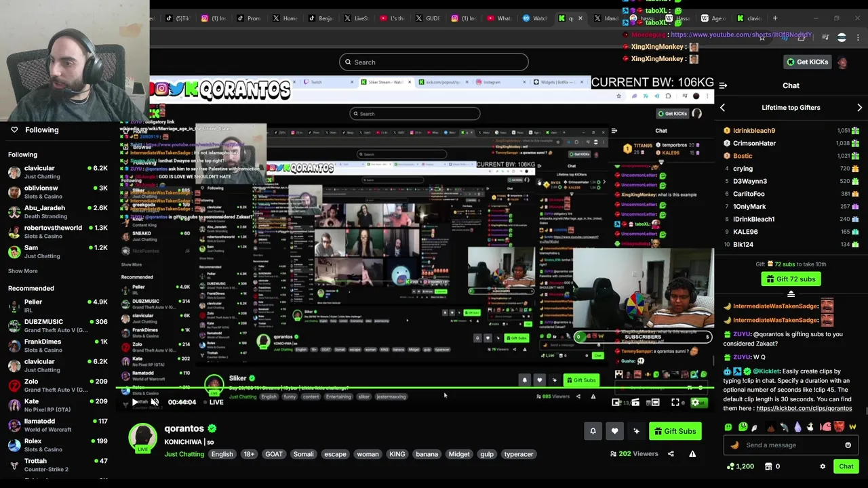Select the Somali tag
868x488 pixels.
(303, 454)
